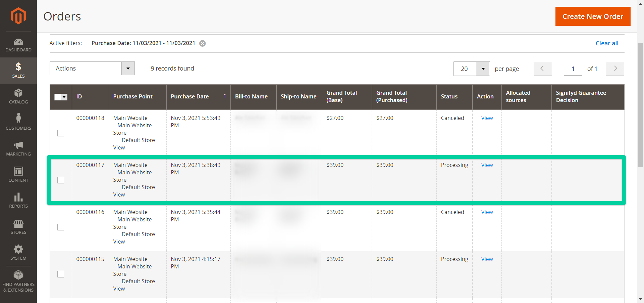This screenshot has height=303, width=644.
Task: Open the System gear menu
Action: pyautogui.click(x=18, y=253)
